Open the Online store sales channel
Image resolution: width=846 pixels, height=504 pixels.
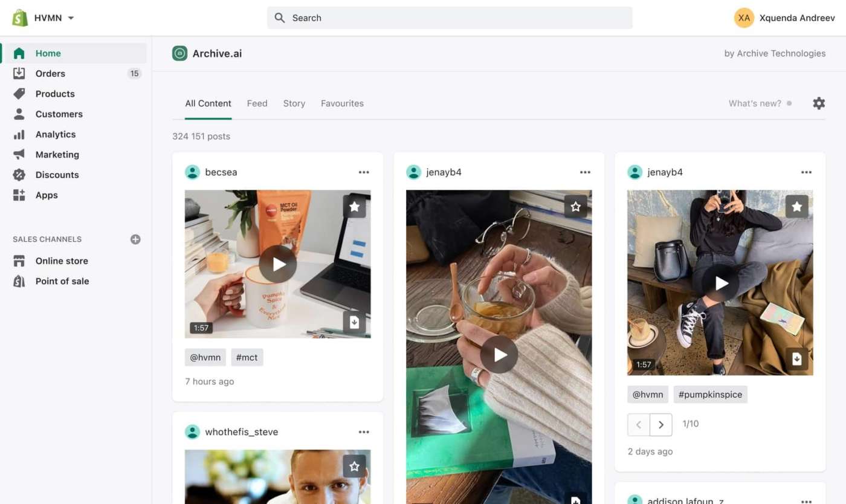[62, 260]
